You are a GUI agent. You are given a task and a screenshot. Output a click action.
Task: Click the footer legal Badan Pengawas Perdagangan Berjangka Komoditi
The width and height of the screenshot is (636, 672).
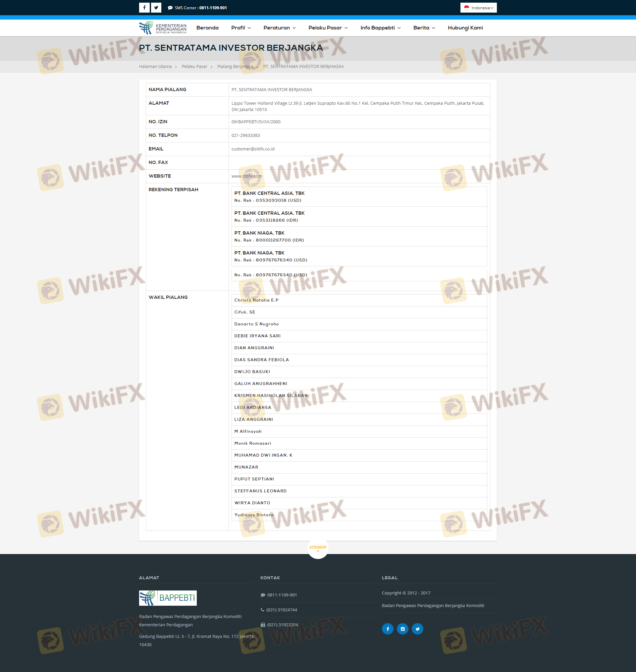coord(433,605)
